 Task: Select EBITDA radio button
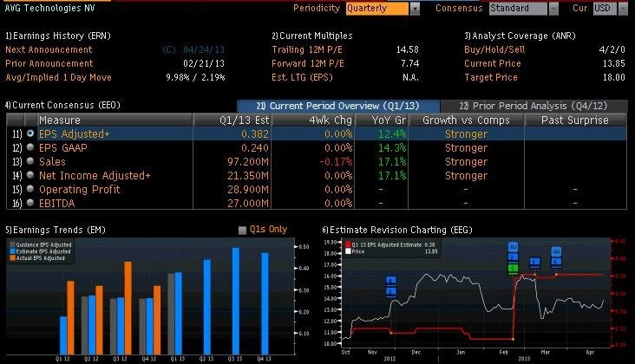coord(30,203)
